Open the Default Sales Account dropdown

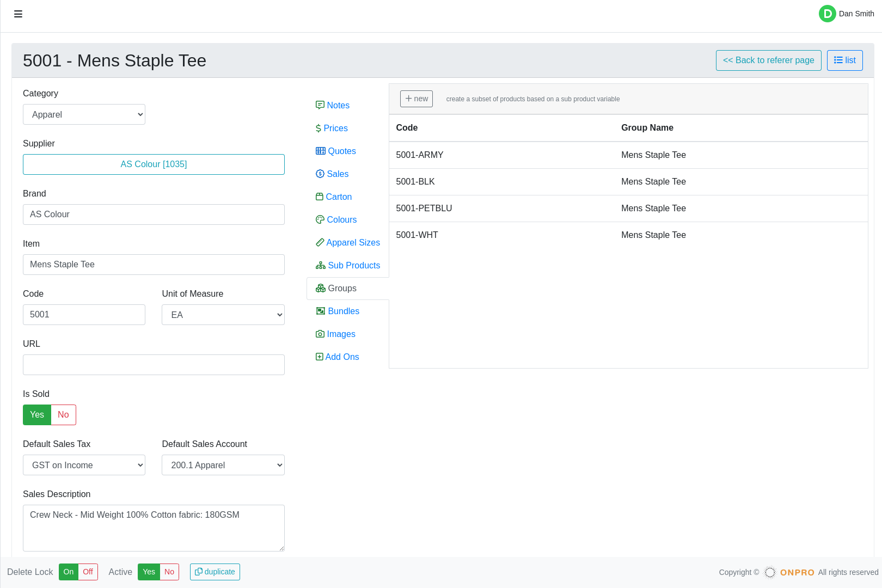223,465
